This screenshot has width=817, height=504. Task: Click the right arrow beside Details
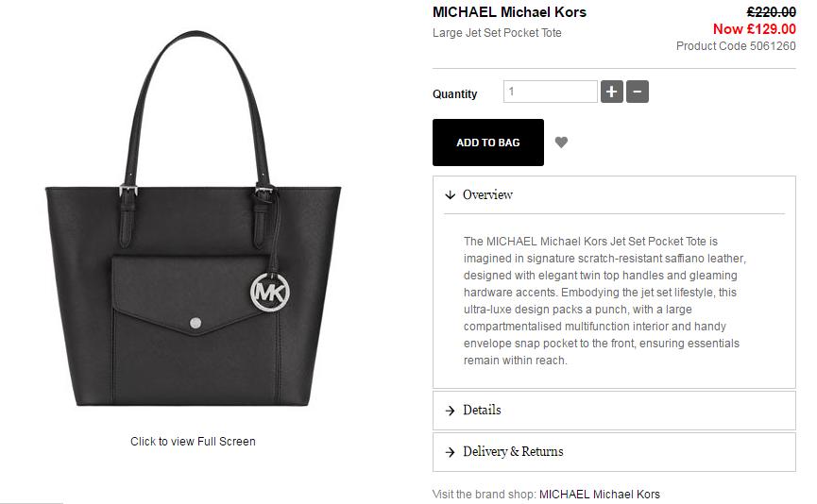pyautogui.click(x=451, y=411)
